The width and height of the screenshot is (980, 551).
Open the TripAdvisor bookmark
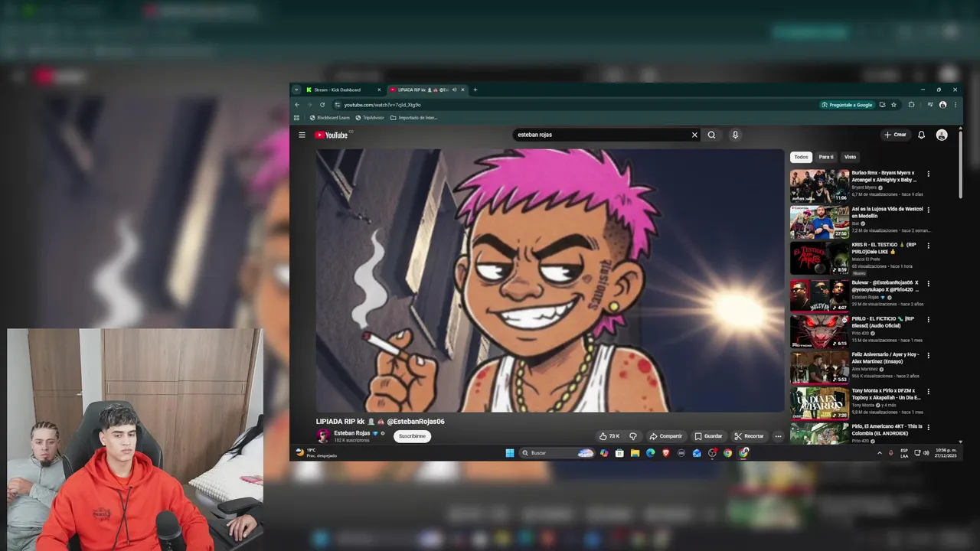370,118
